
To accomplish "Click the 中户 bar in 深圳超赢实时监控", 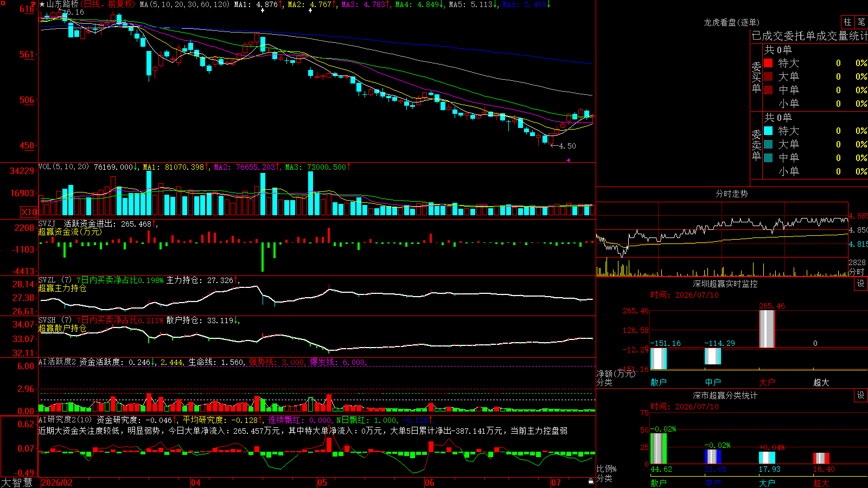I will pos(713,356).
